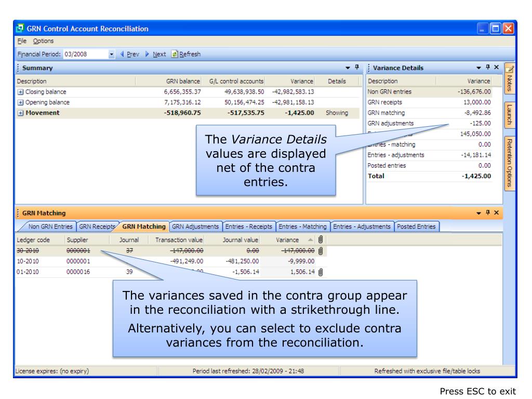Viewport: 532px width, 399px height.
Task: Click the variance value -9,999.00
Action: 301,261
